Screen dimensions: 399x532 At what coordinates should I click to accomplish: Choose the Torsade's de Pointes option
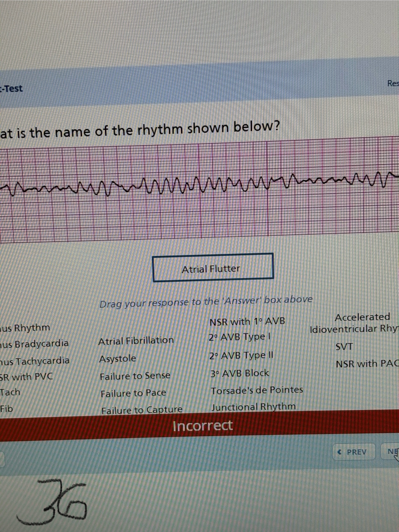tap(257, 390)
